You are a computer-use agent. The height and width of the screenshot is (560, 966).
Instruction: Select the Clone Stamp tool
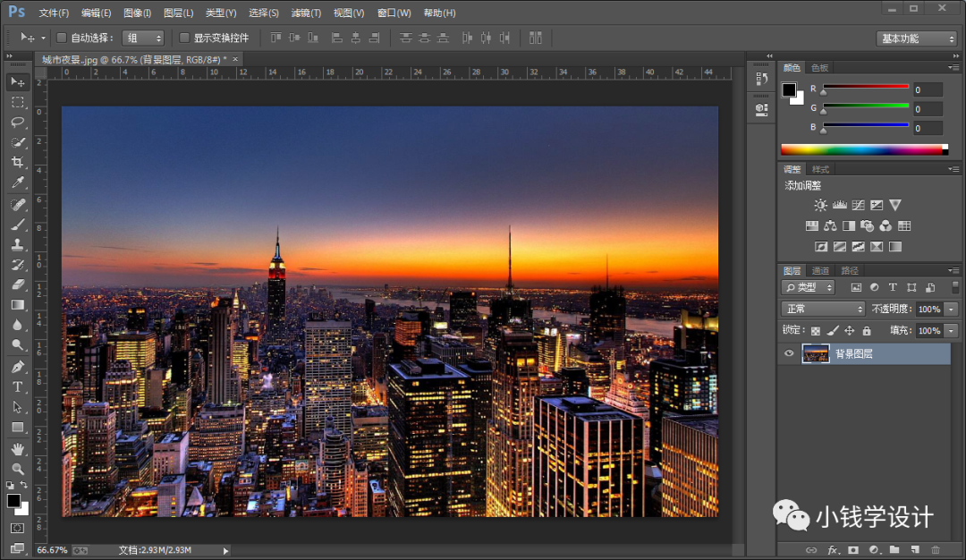[18, 244]
